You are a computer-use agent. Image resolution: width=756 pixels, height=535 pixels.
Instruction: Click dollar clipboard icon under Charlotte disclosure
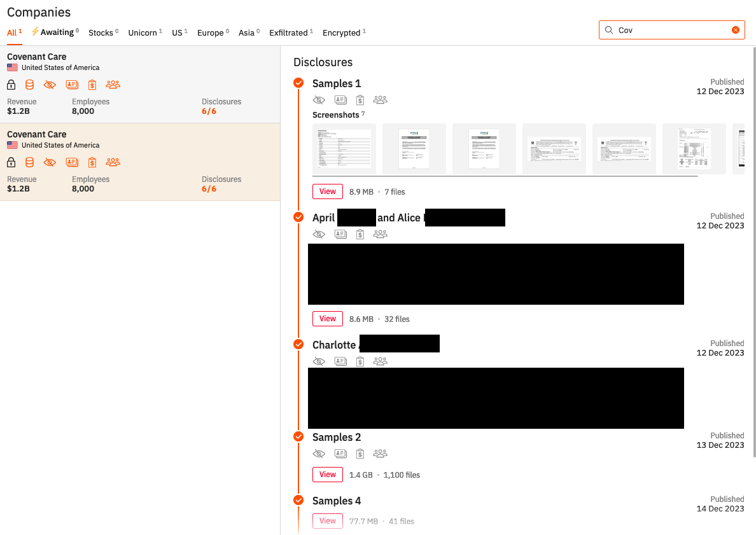tap(360, 361)
